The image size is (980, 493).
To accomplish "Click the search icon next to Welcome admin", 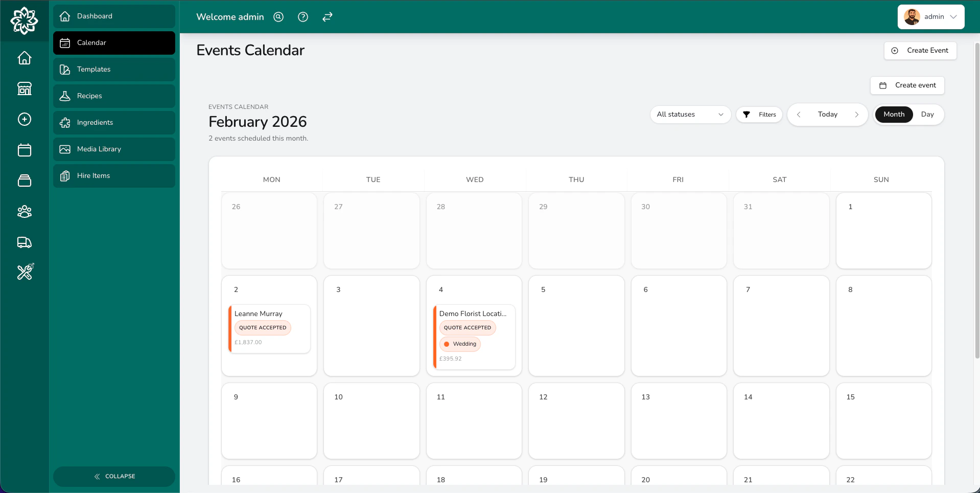I will (278, 17).
